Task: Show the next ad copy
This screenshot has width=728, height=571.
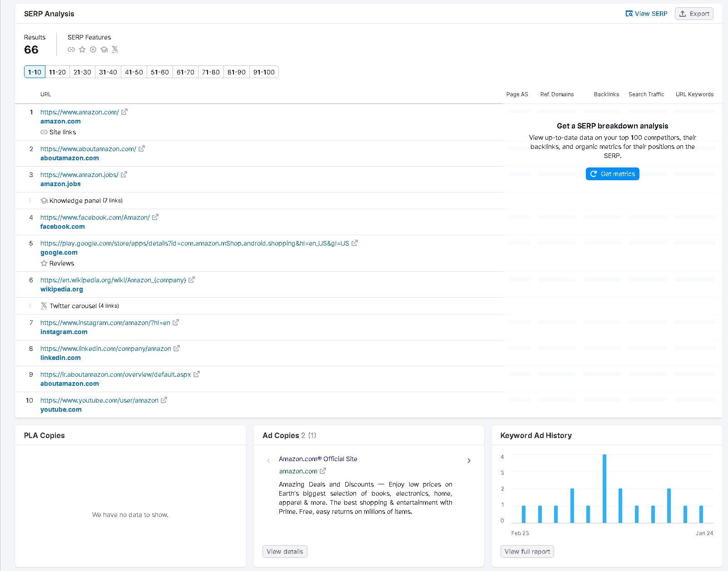Action: 469,461
